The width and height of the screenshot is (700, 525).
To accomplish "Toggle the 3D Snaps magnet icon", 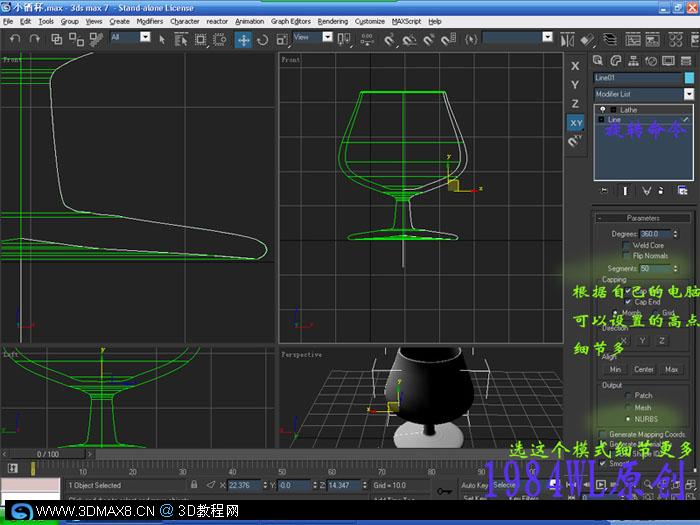I will tap(389, 40).
